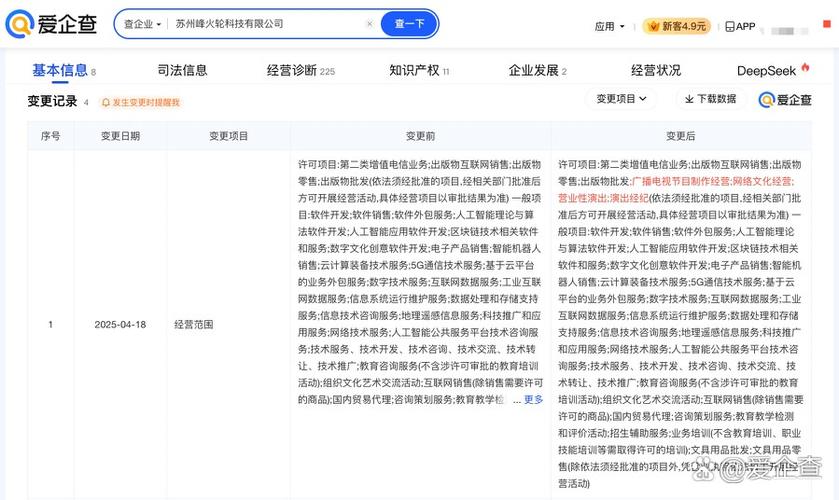Viewport: 839px width, 500px height.
Task: Click the 下载数据 download button
Action: 711,99
